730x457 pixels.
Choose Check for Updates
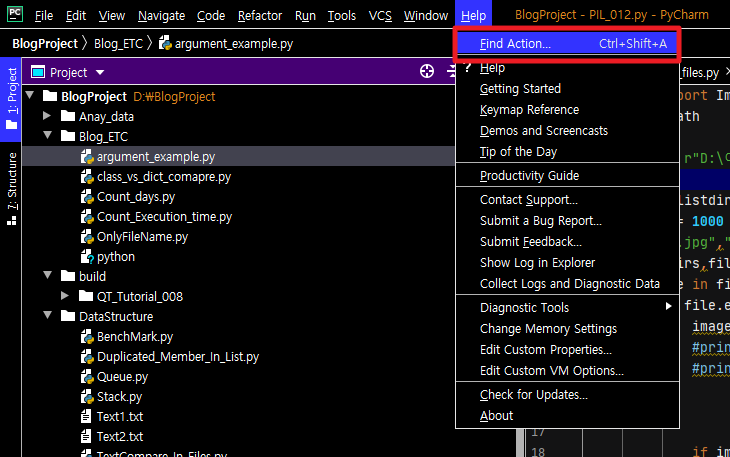[568, 395]
